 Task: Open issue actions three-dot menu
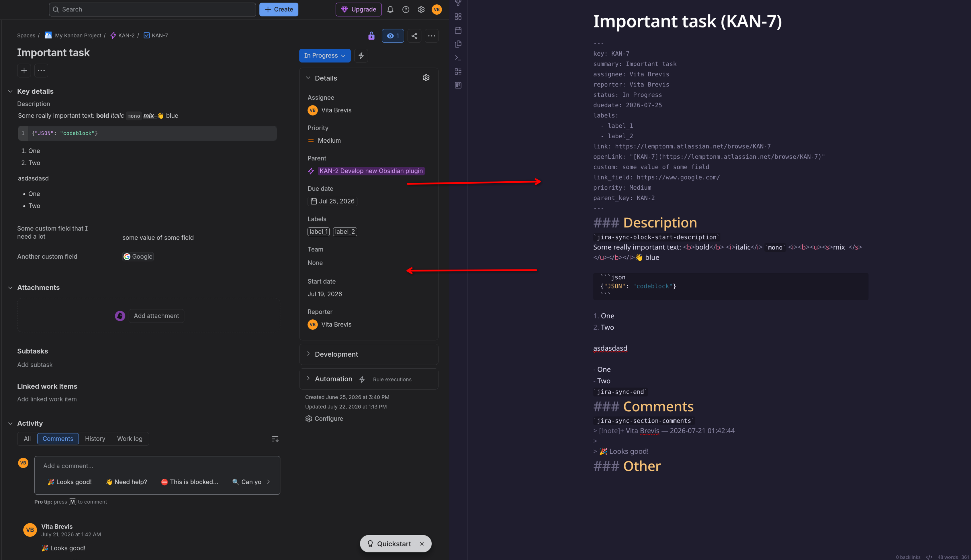432,36
